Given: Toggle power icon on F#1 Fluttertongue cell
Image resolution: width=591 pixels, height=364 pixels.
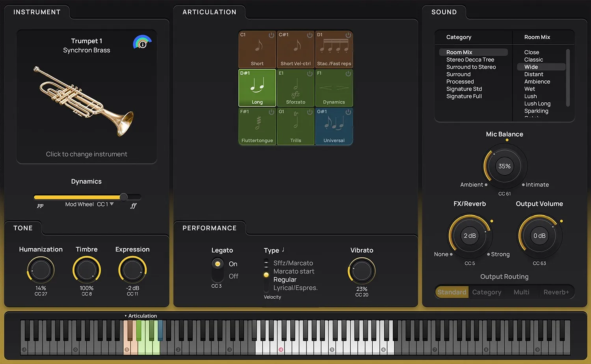Looking at the screenshot, I should tap(271, 112).
